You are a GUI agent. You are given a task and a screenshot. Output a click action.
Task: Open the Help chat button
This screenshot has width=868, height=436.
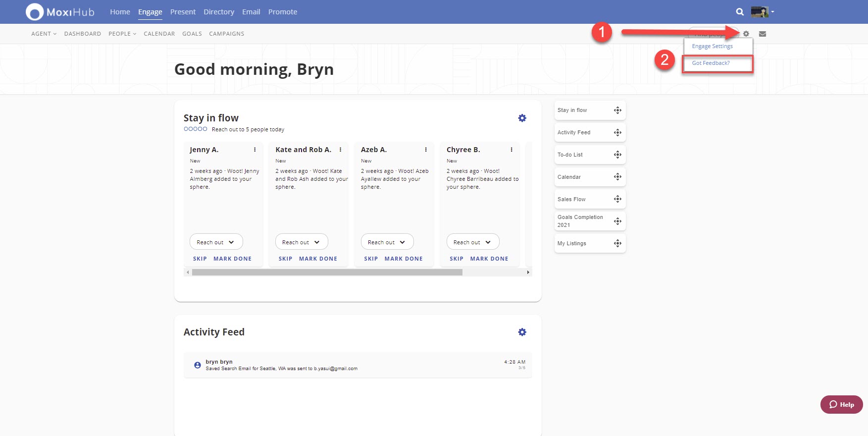click(x=841, y=404)
